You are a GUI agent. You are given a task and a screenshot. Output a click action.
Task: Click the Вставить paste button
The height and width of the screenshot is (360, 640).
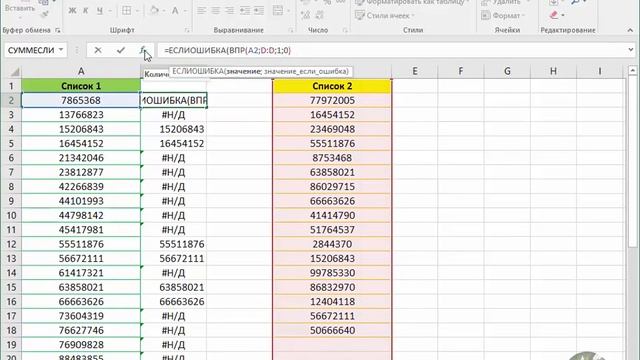[19, 8]
